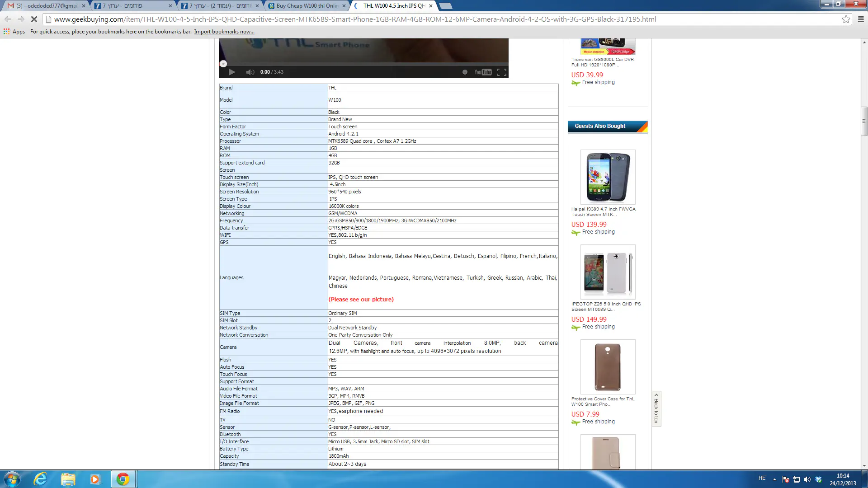The width and height of the screenshot is (868, 488).
Task: Click the Watch Later clock icon
Action: [x=465, y=72]
